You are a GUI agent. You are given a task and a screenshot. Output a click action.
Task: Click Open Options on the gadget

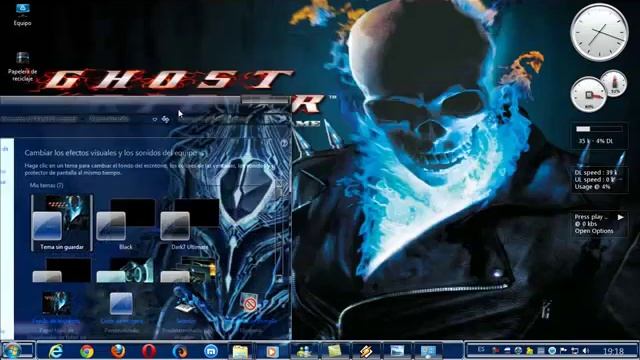[x=594, y=231]
